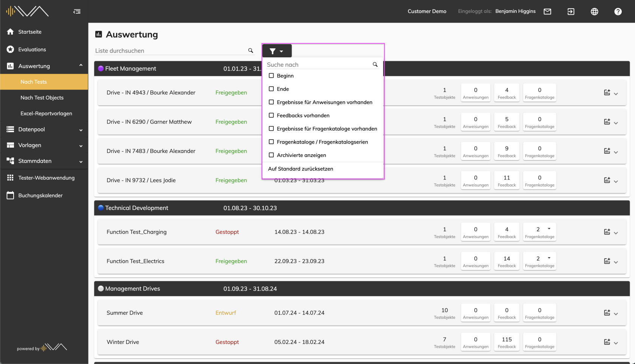This screenshot has width=635, height=364.
Task: Click the Vorlagen template icon
Action: click(10, 145)
